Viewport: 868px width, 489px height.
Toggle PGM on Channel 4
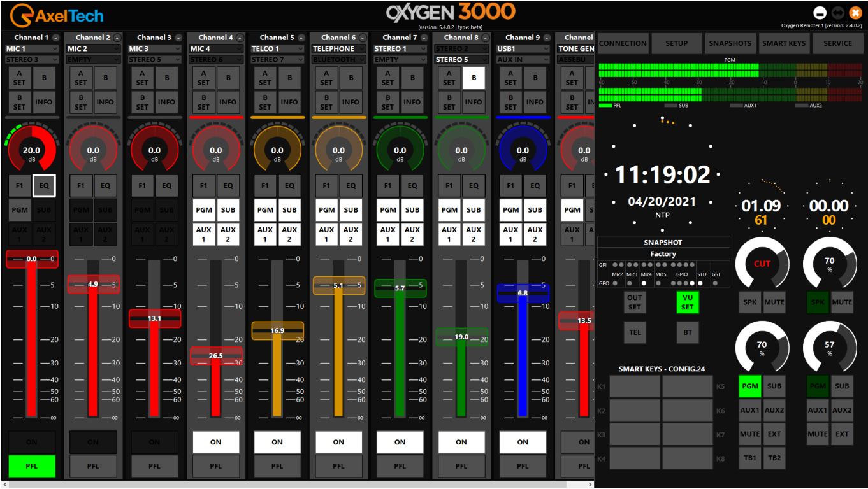204,209
